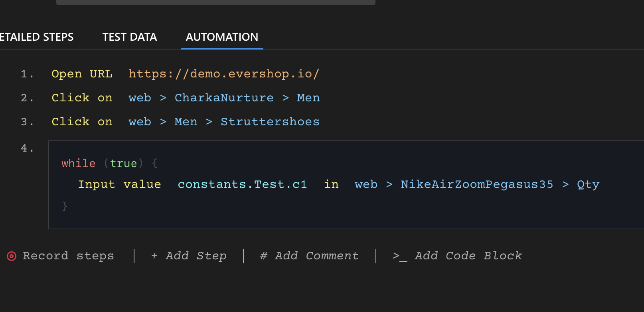Image resolution: width=644 pixels, height=312 pixels.
Task: Click the Input value action in loop
Action: tap(119, 184)
